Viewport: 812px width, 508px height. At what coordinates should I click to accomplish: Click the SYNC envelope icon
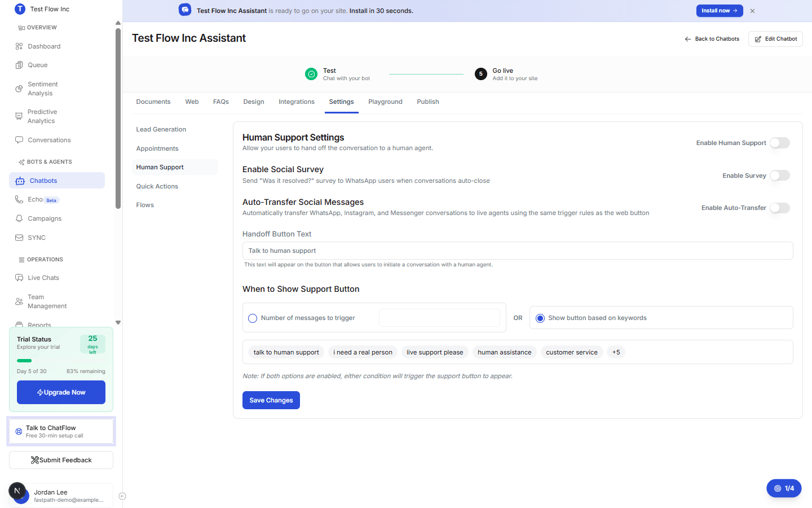pos(19,238)
